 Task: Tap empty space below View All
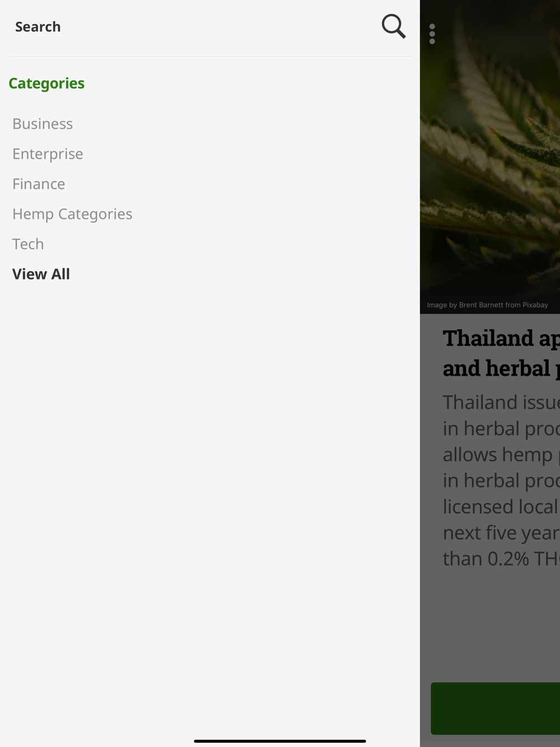210,504
